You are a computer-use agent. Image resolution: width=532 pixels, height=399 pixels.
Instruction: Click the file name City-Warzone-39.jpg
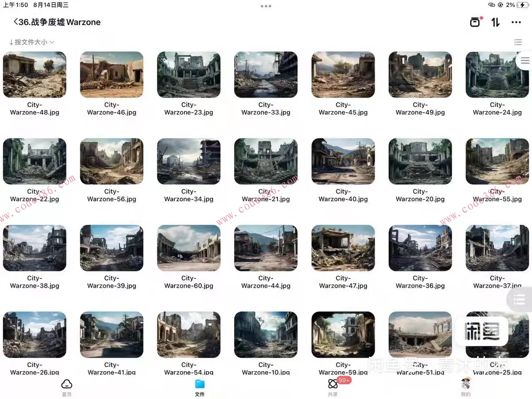click(112, 282)
